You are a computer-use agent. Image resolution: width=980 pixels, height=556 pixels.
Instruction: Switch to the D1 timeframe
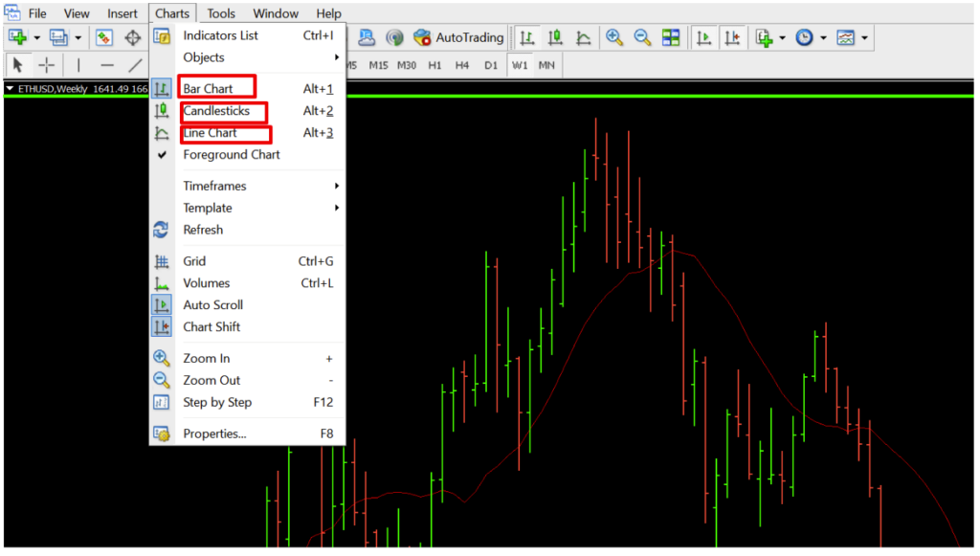pos(491,65)
